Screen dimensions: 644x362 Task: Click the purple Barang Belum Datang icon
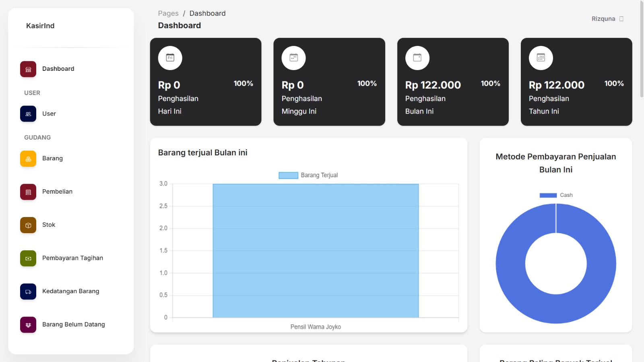click(x=28, y=325)
